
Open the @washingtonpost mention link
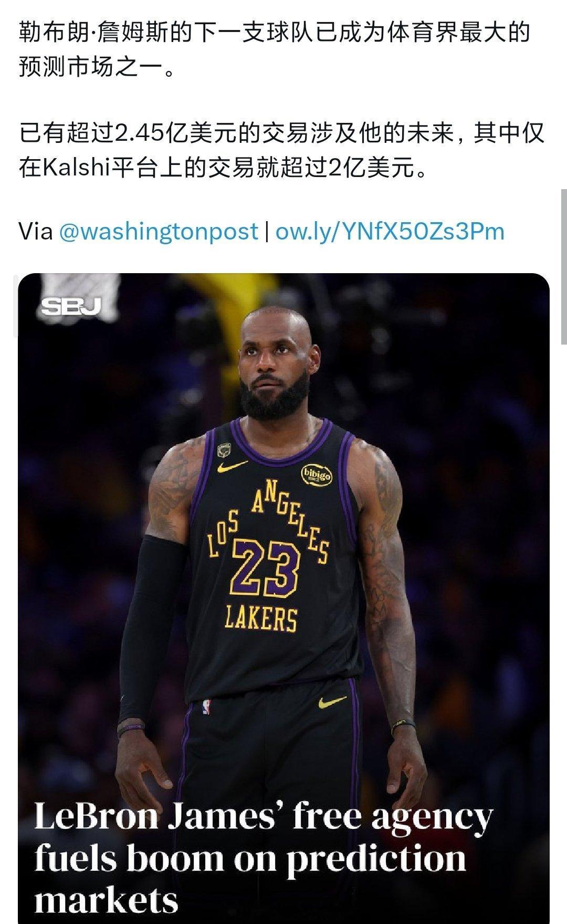point(159,231)
